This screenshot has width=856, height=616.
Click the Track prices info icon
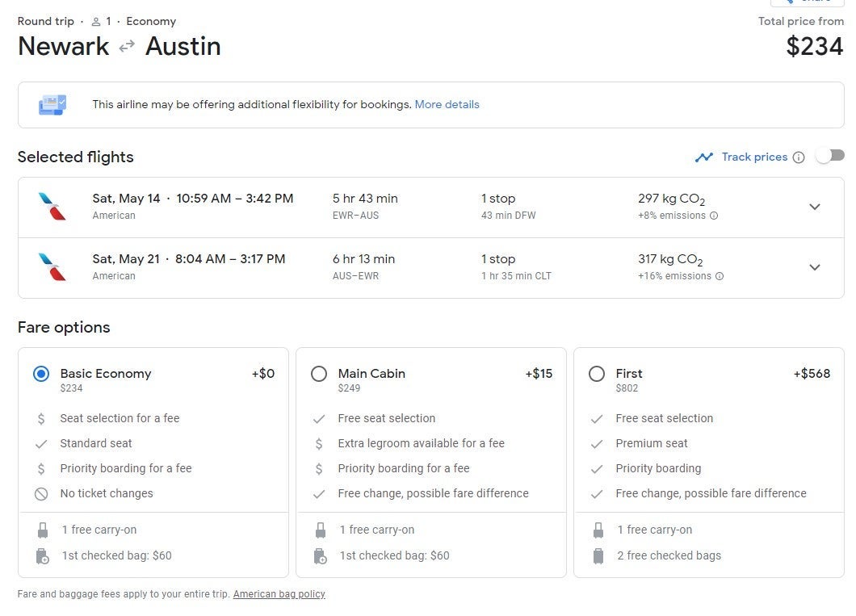[x=799, y=157]
